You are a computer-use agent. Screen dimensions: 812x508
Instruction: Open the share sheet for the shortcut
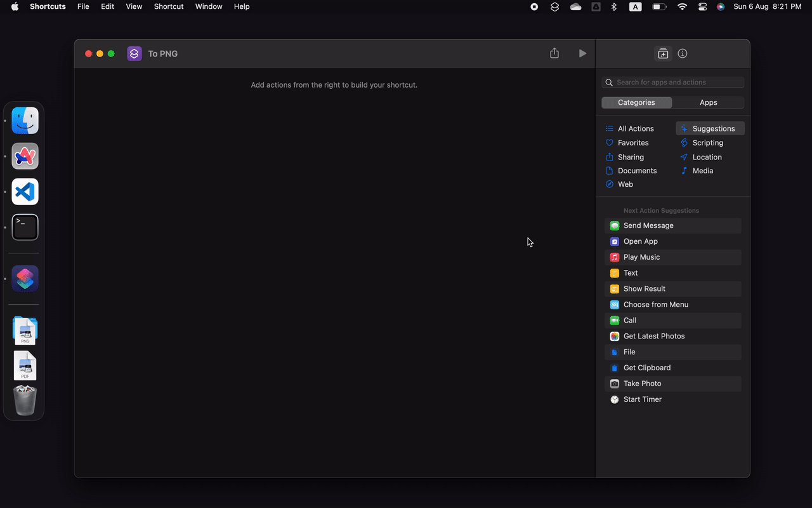point(554,53)
